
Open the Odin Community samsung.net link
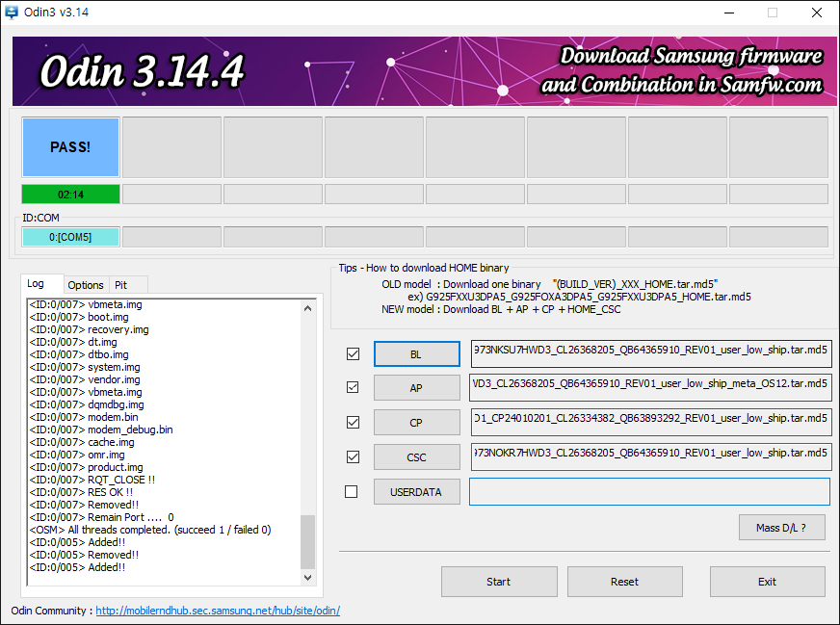218,611
